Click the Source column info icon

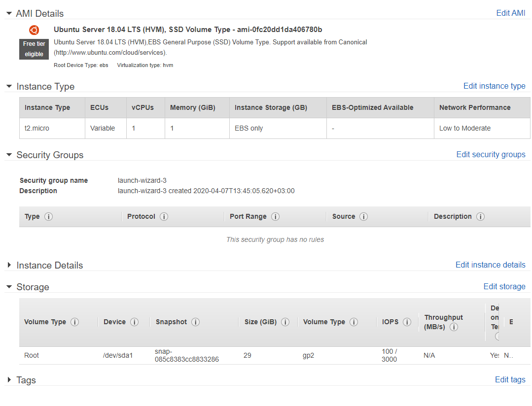point(363,216)
